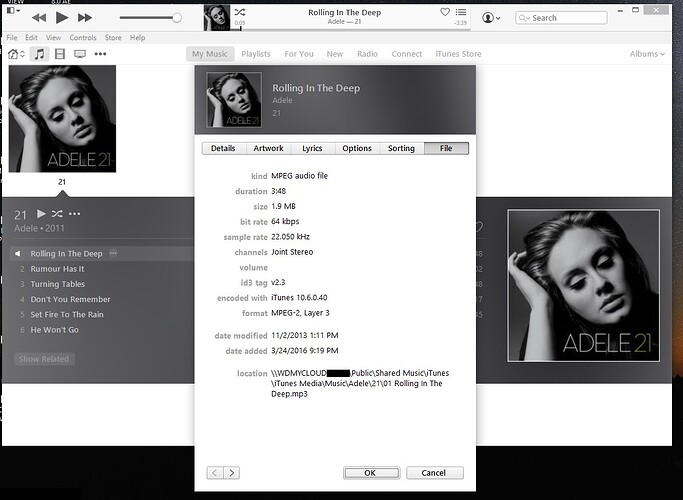The height and width of the screenshot is (500, 683).
Task: Click OK in the song info dialog
Action: [371, 473]
